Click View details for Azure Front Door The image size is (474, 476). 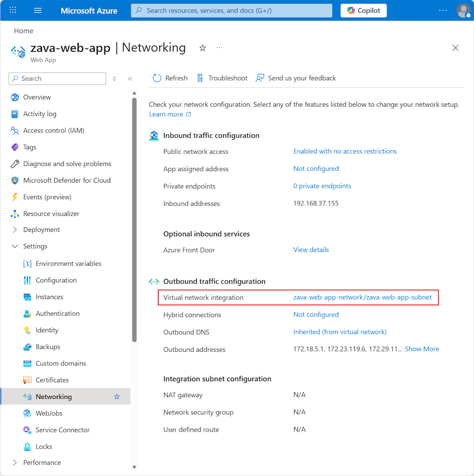(x=311, y=249)
